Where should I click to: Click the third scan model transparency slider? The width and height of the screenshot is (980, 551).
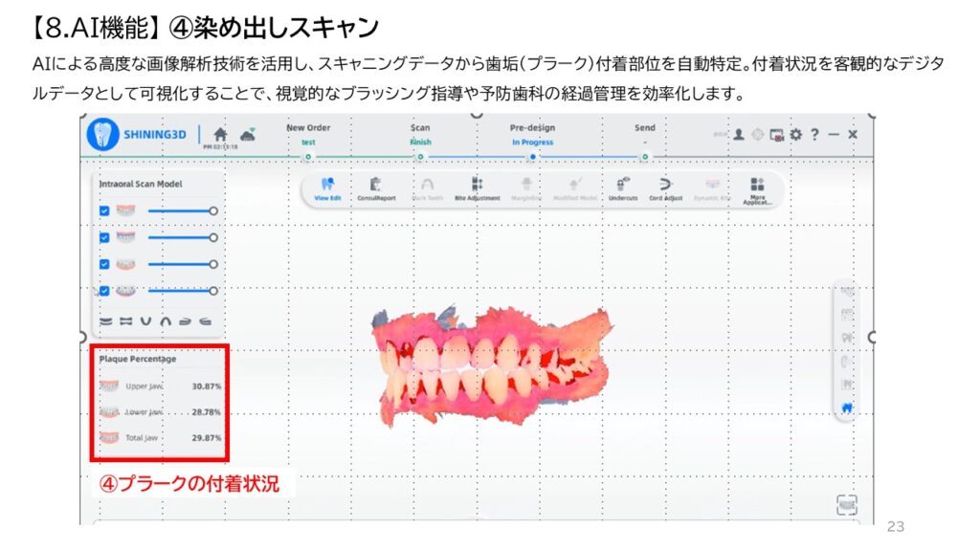(x=180, y=264)
